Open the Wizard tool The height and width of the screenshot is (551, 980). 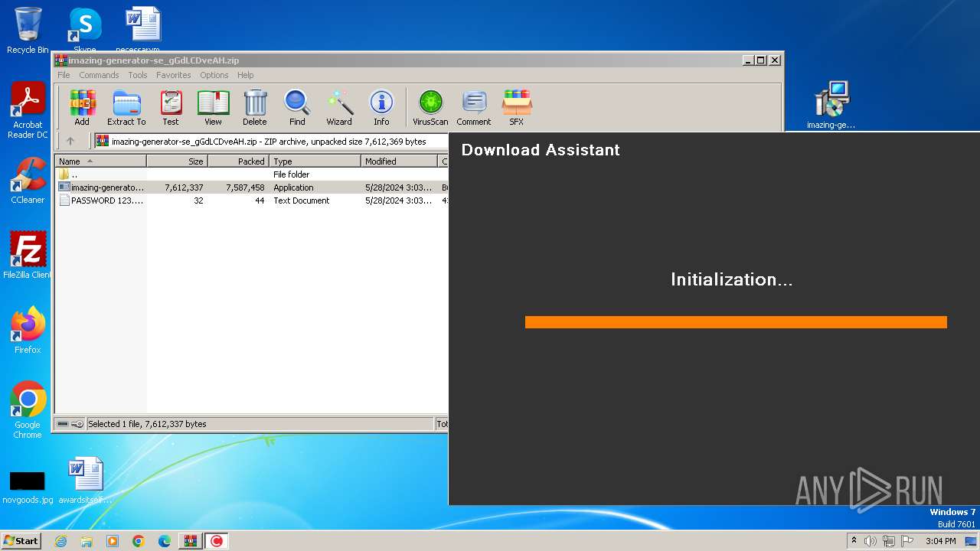[x=339, y=108]
